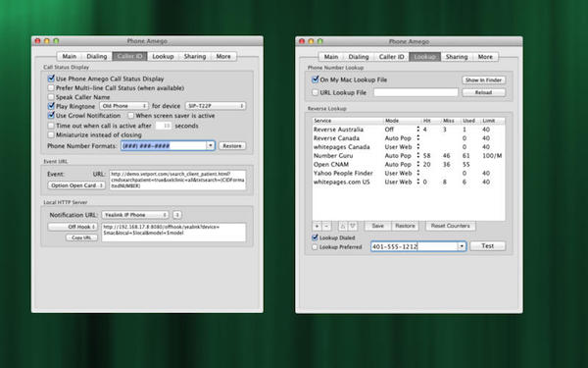Open Mode stepper for Reverse Australia row

pos(418,130)
